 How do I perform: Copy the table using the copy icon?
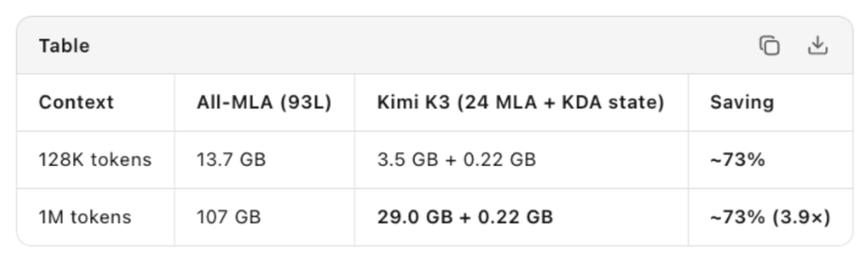pos(769,46)
